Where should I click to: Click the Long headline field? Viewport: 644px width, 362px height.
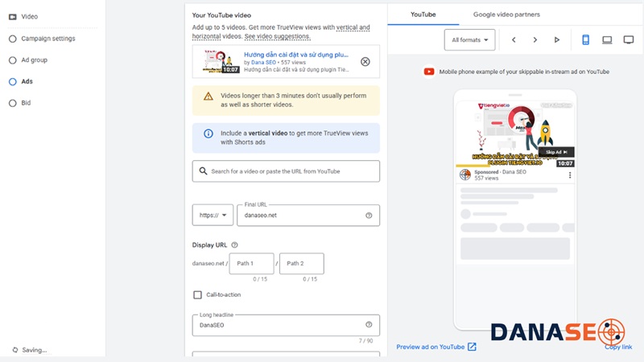286,325
